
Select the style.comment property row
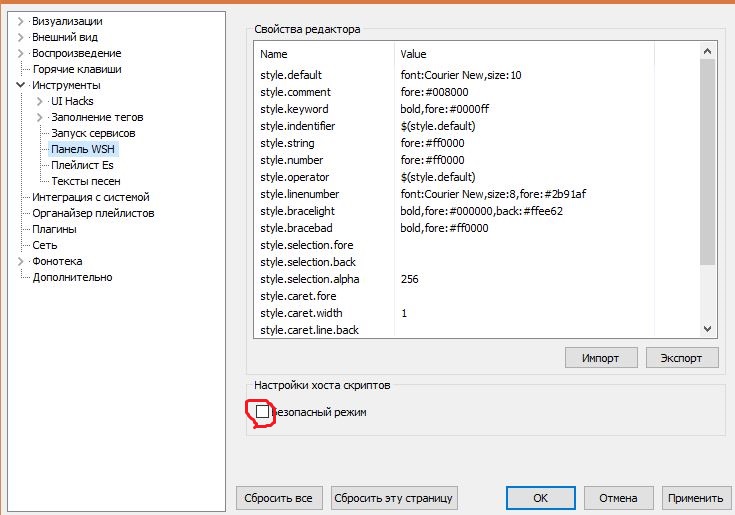click(294, 92)
